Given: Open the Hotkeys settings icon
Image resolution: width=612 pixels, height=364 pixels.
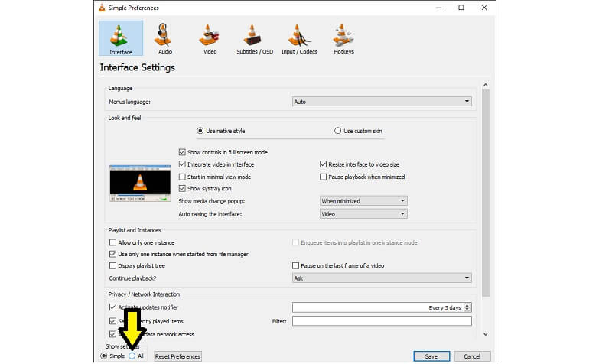Looking at the screenshot, I should pos(343,38).
